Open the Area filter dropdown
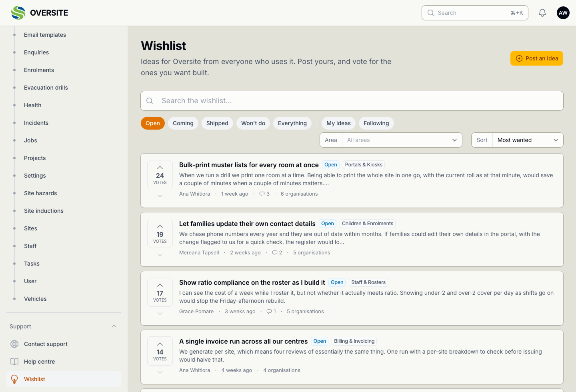 pos(391,140)
